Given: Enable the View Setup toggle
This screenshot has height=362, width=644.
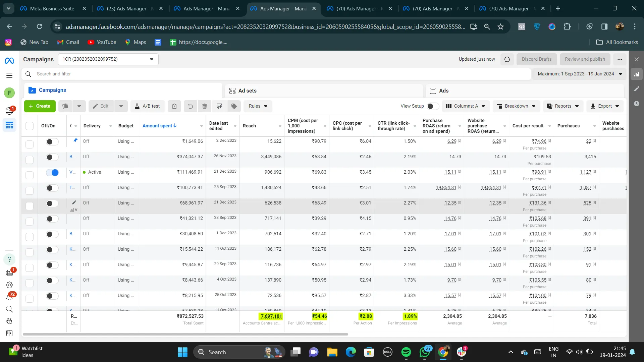Looking at the screenshot, I should (432, 106).
